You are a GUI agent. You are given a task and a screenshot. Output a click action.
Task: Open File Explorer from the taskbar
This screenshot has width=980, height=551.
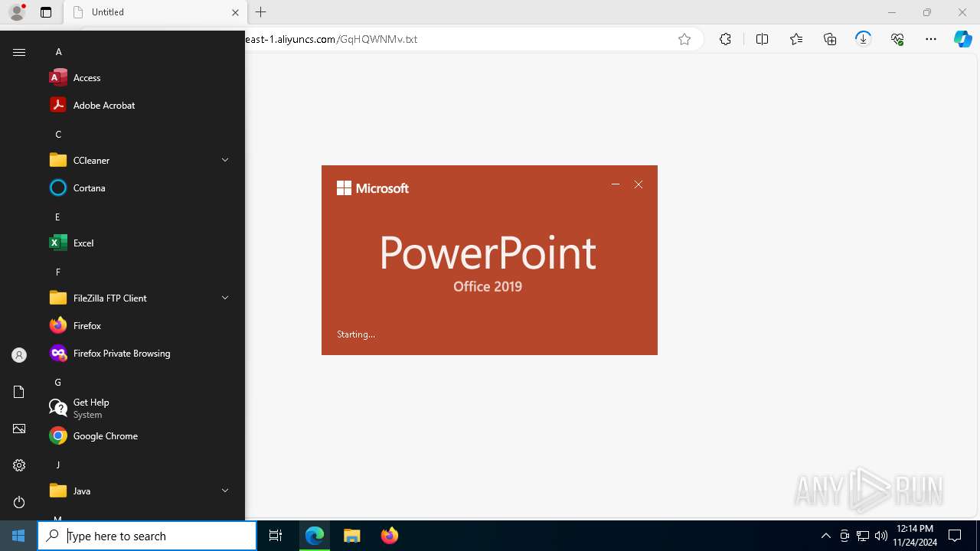click(352, 536)
